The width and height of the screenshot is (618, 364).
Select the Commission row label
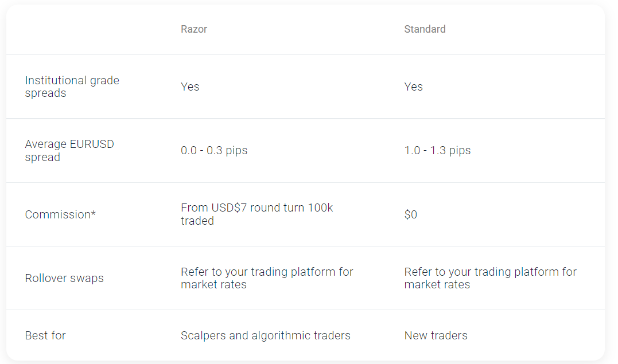[x=57, y=214]
